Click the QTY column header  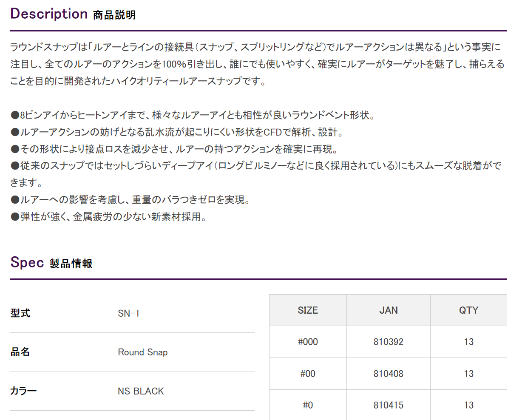[x=468, y=310]
